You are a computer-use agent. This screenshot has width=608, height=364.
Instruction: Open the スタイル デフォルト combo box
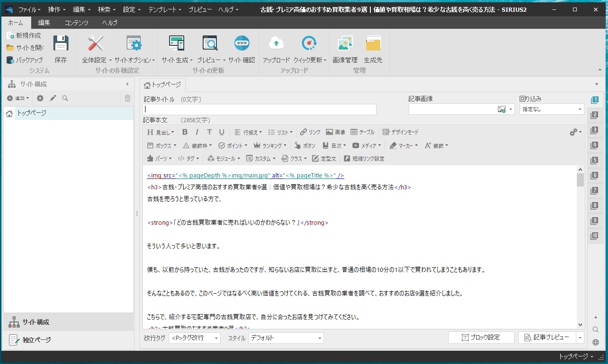click(286, 338)
